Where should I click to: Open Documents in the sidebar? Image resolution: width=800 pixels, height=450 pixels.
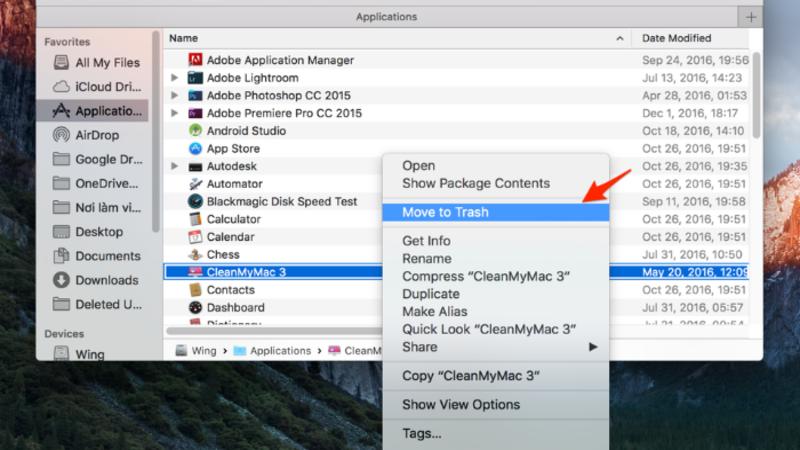[96, 256]
